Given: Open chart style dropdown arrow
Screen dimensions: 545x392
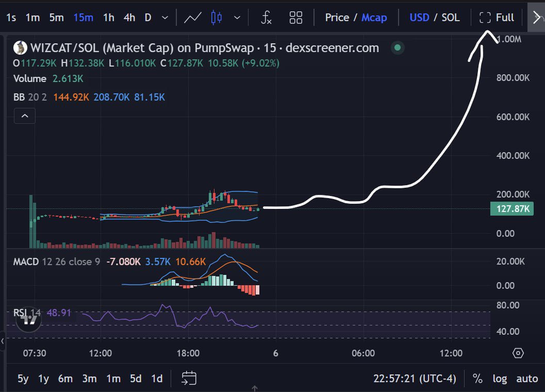Looking at the screenshot, I should [237, 18].
